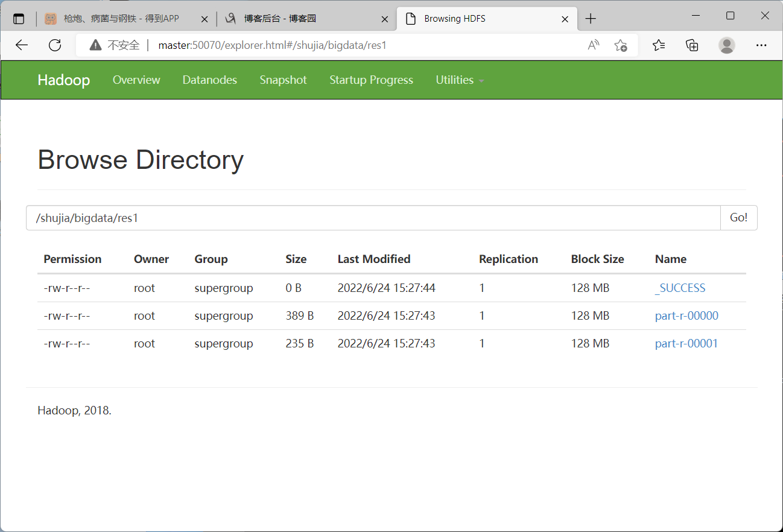Click the user profile avatar
Screen dimensions: 783x532
[x=727, y=45]
